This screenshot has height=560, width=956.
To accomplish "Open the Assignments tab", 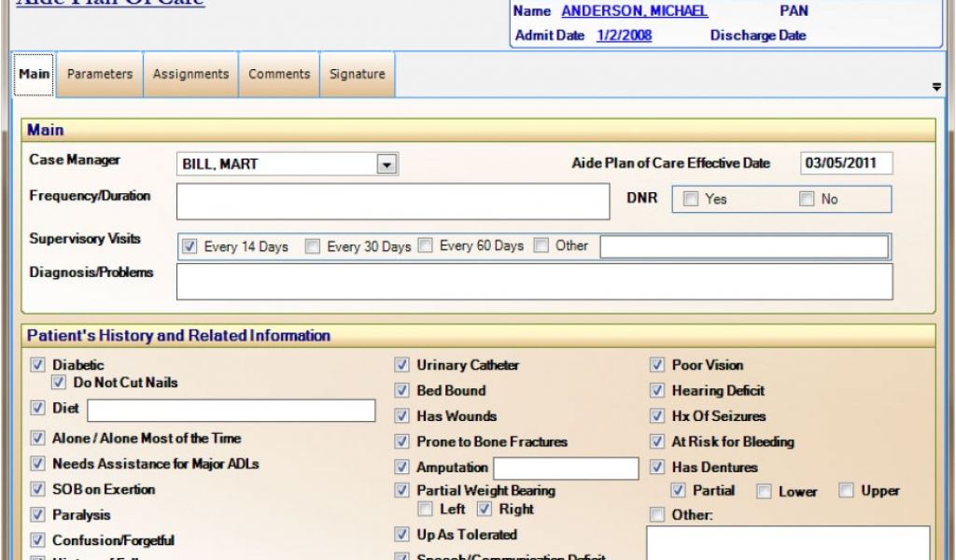I will [190, 75].
